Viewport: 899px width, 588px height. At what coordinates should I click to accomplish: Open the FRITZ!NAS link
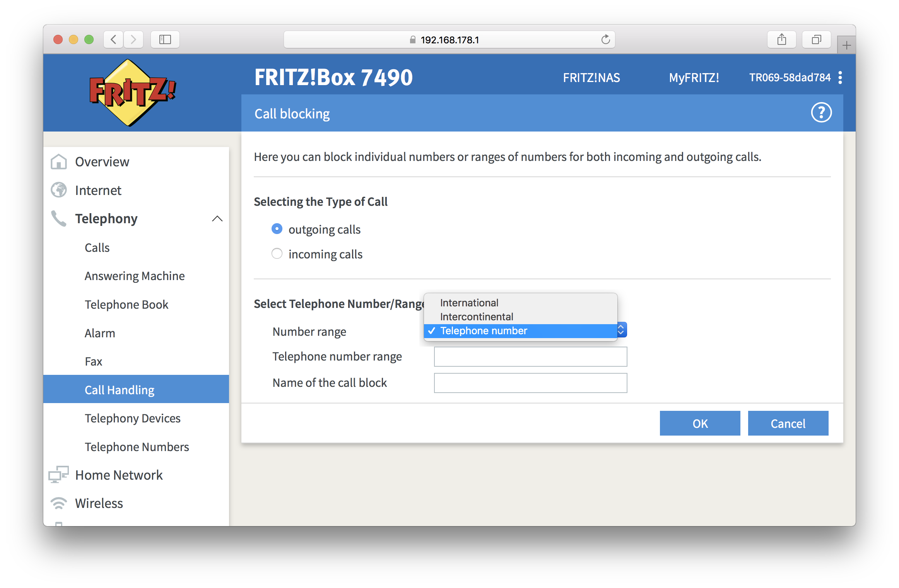click(x=591, y=77)
